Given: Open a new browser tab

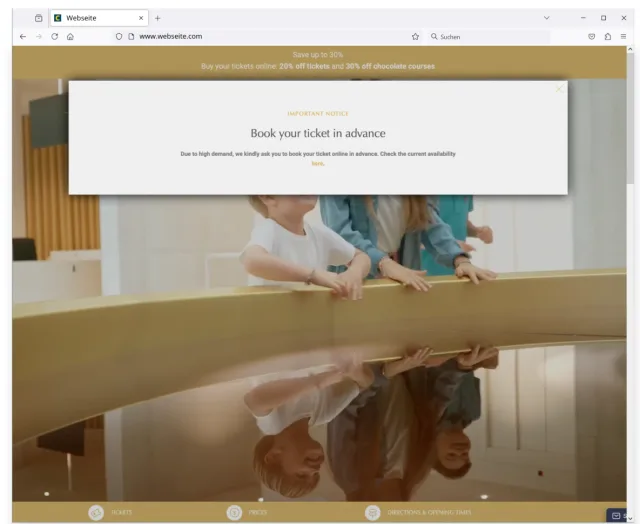Looking at the screenshot, I should point(158,18).
